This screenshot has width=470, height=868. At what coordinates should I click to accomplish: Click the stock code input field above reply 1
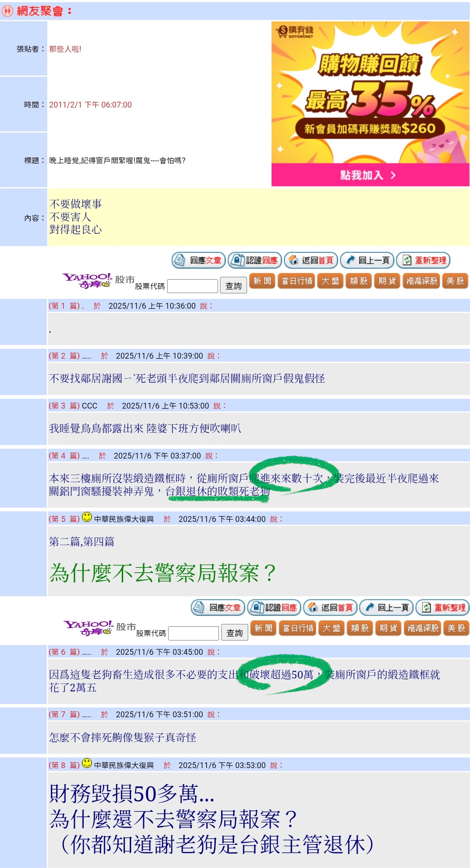click(192, 286)
